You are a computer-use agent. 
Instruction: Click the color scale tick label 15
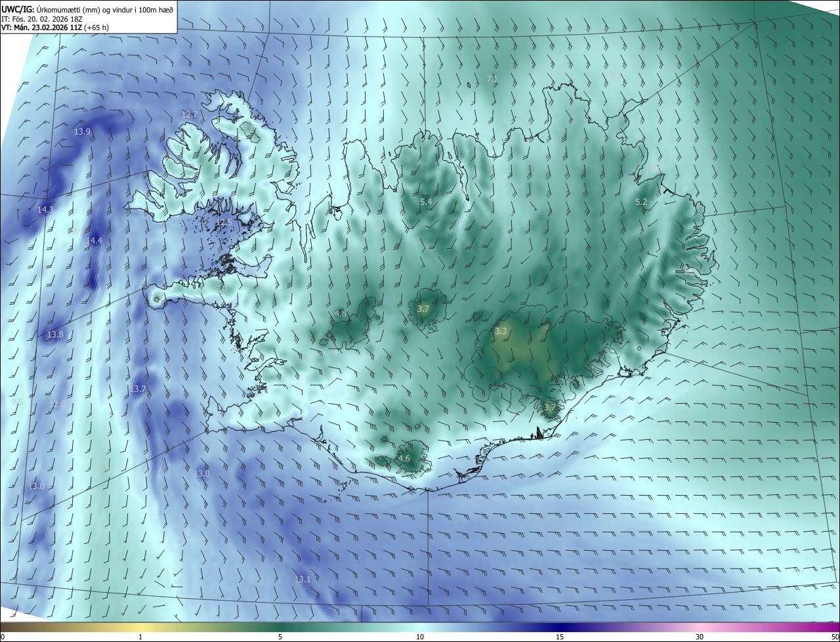tap(560, 637)
